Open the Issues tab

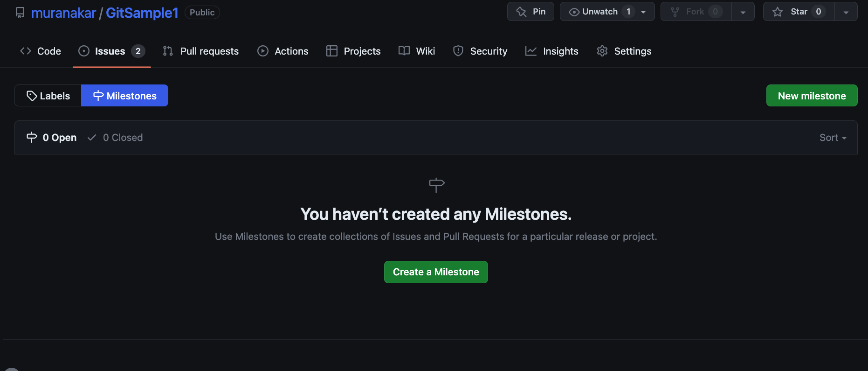pos(112,51)
